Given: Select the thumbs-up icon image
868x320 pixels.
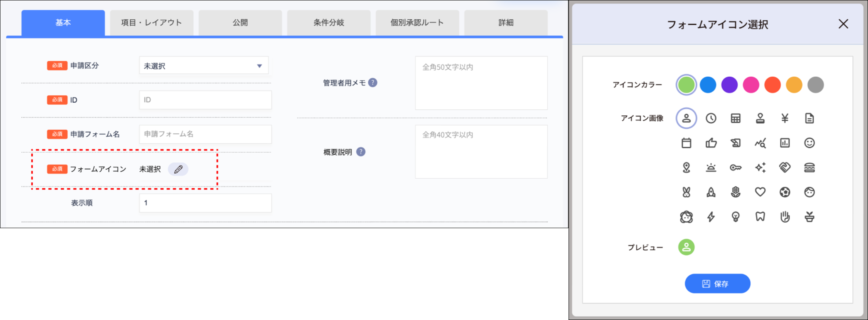Looking at the screenshot, I should (711, 143).
